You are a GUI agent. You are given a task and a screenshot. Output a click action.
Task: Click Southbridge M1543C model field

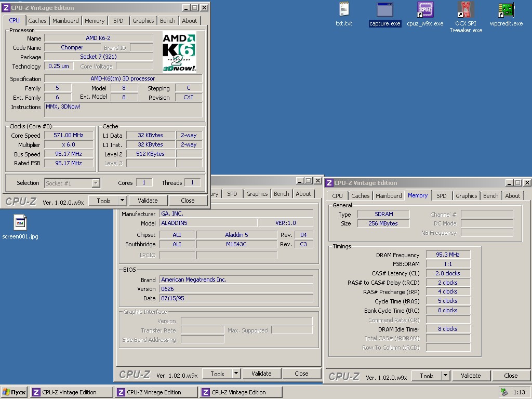[x=236, y=244]
